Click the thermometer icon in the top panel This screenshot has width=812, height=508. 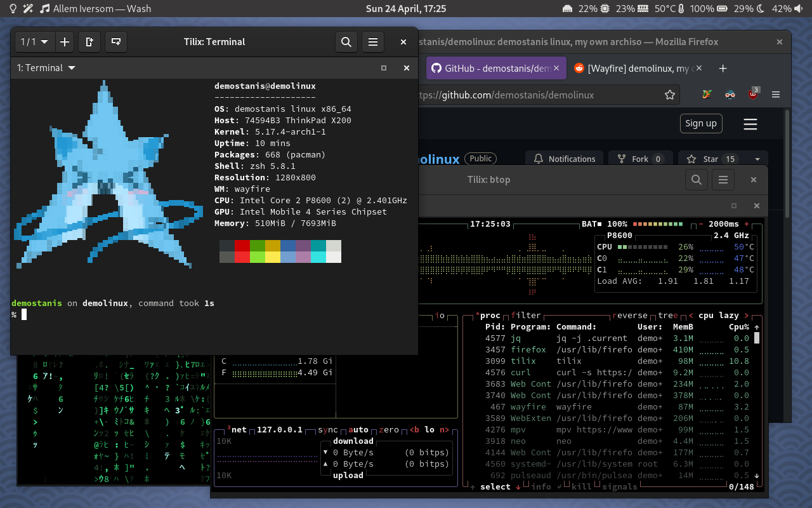pyautogui.click(x=681, y=9)
